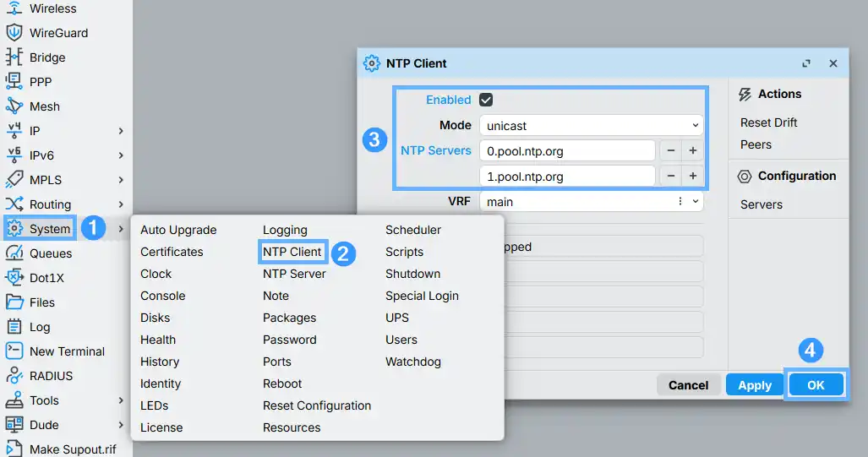Expand the IP submenu arrow
This screenshot has width=868, height=457.
point(121,131)
